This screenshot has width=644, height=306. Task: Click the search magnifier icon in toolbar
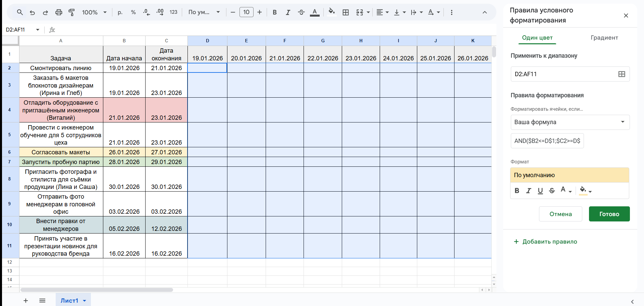coord(20,12)
